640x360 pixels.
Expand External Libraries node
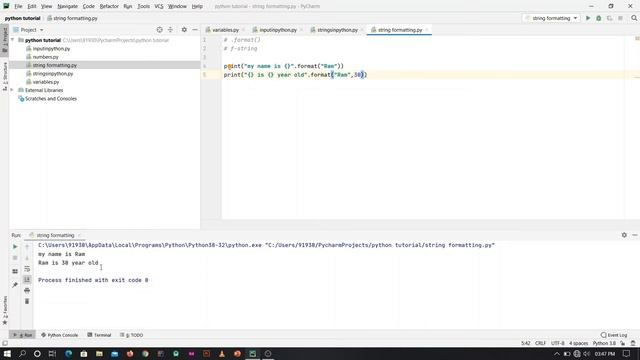[x=12, y=90]
